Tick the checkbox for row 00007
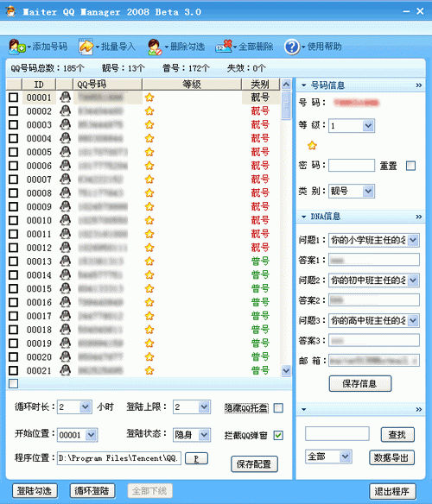This screenshot has height=504, width=432. click(x=13, y=180)
